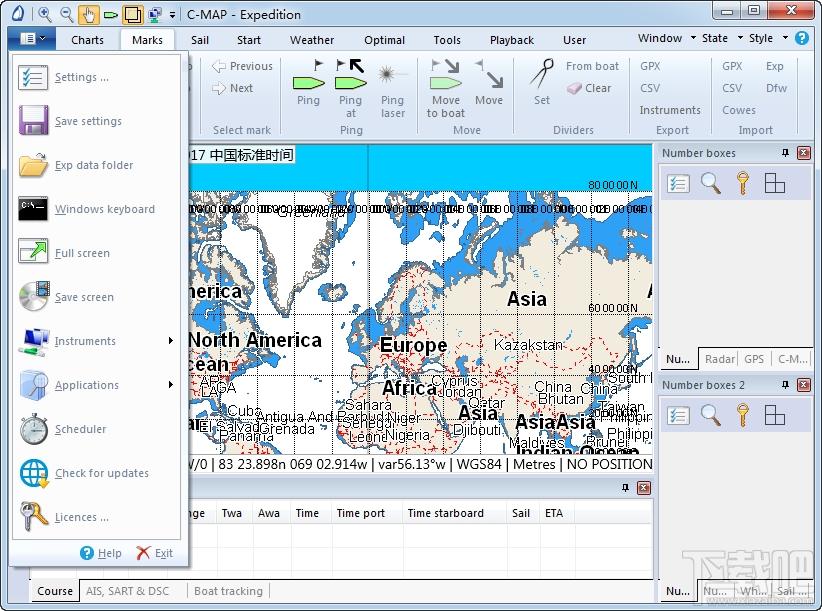Open the Playback ribbon tab
This screenshot has height=611, width=822.
(x=512, y=40)
